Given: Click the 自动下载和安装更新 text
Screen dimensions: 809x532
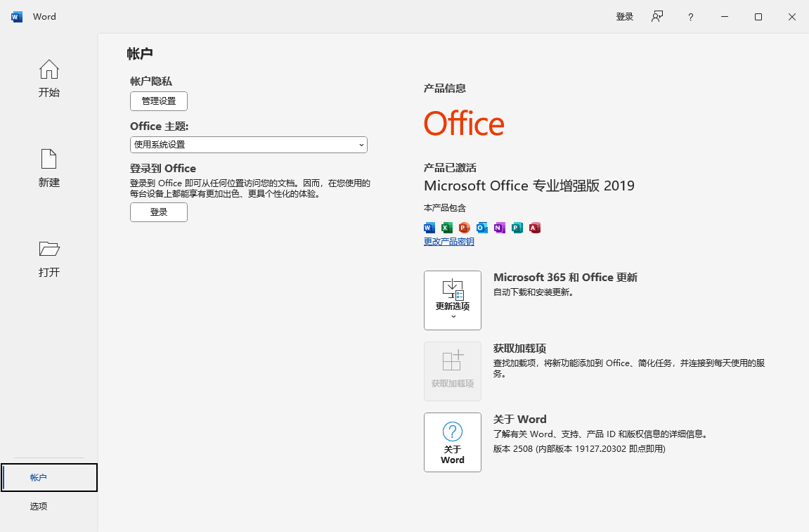Looking at the screenshot, I should [533, 292].
